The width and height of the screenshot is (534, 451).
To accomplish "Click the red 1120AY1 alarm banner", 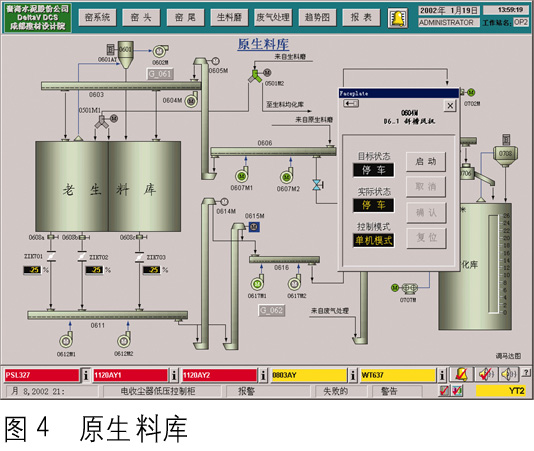I will tap(130, 375).
